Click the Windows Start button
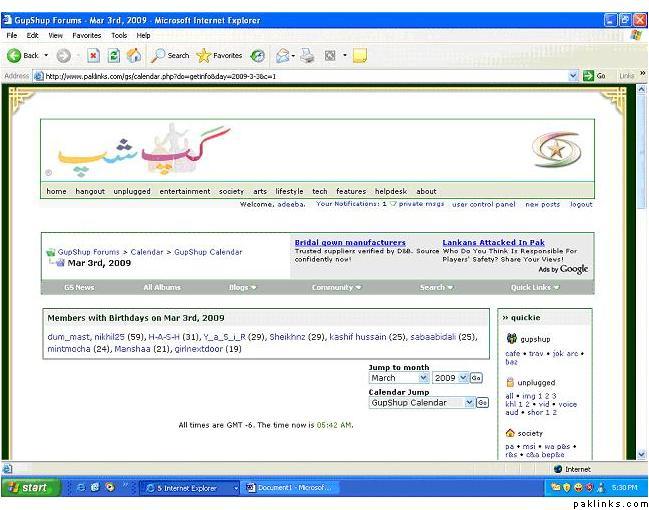 (x=29, y=488)
